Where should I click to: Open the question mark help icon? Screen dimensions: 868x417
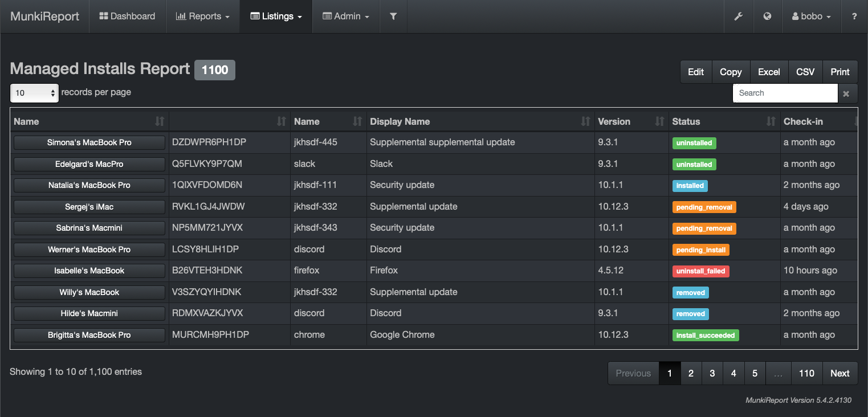point(854,16)
